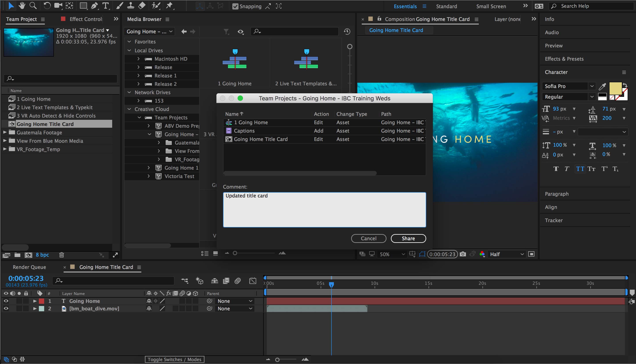Screen dimensions: 636x364
Task: Click the Share button
Action: (x=408, y=238)
